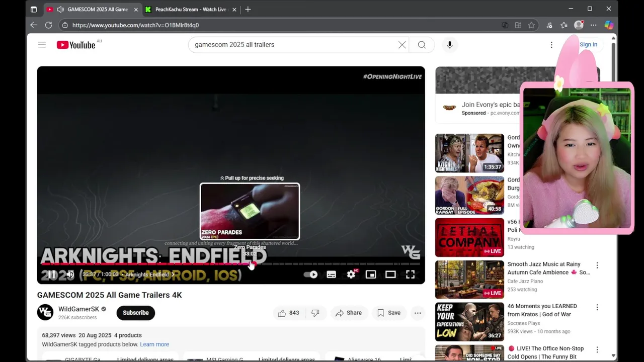Image resolution: width=644 pixels, height=362 pixels.
Task: Close the GAMESCOM 2025 tab
Action: point(136,10)
